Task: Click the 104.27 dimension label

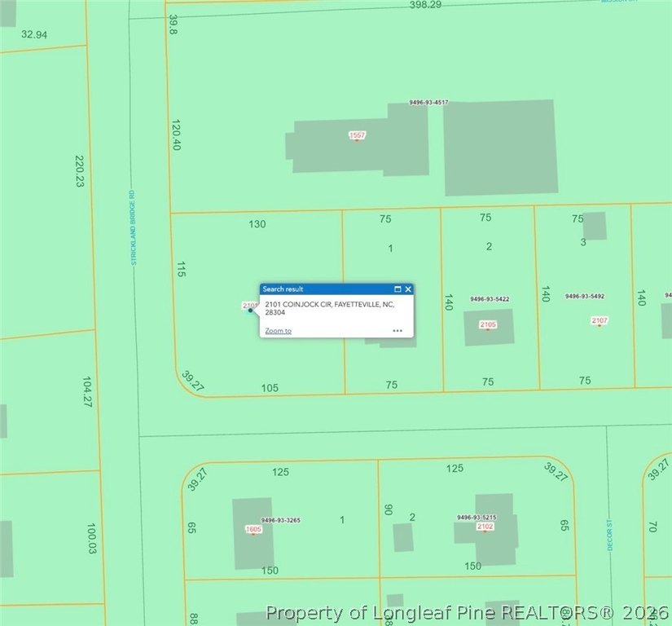Action: [87, 391]
